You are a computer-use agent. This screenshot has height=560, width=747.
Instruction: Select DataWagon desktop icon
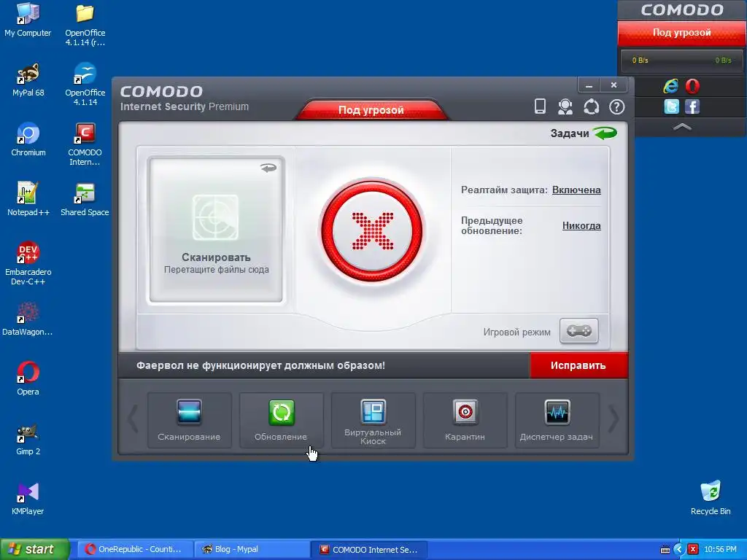[28, 319]
